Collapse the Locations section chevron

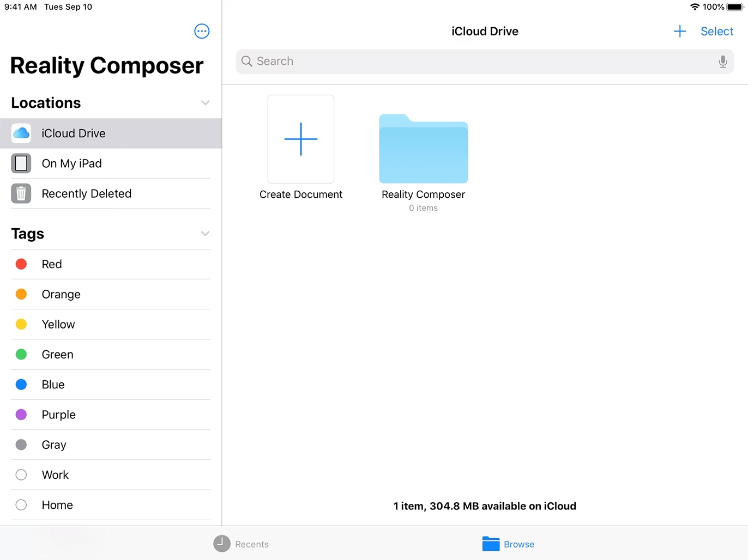point(205,102)
